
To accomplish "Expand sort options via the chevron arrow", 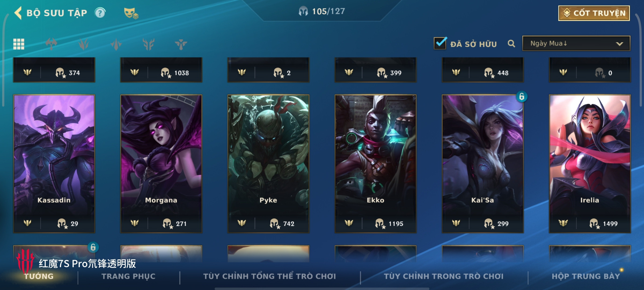I will click(x=619, y=44).
